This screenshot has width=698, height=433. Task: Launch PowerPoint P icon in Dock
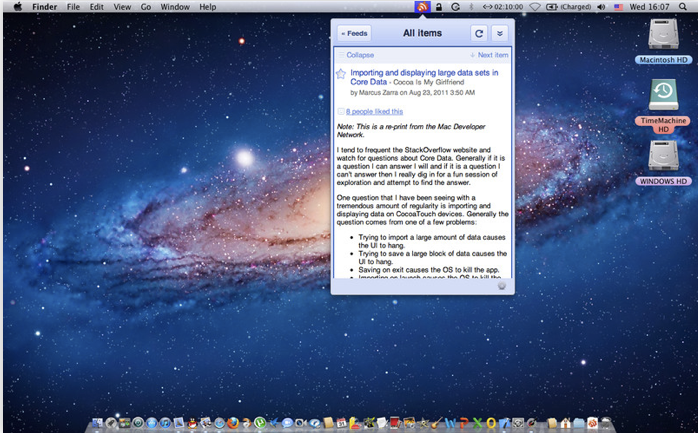coord(464,423)
